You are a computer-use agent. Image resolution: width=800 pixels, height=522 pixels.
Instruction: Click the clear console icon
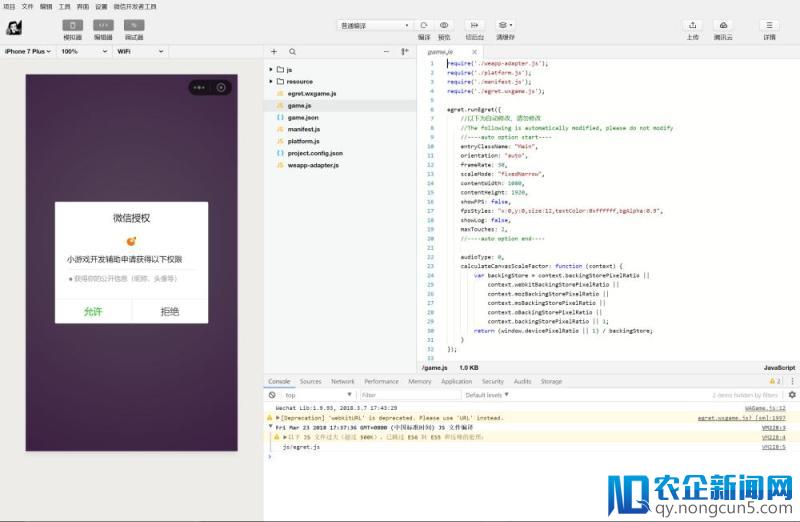pyautogui.click(x=272, y=395)
